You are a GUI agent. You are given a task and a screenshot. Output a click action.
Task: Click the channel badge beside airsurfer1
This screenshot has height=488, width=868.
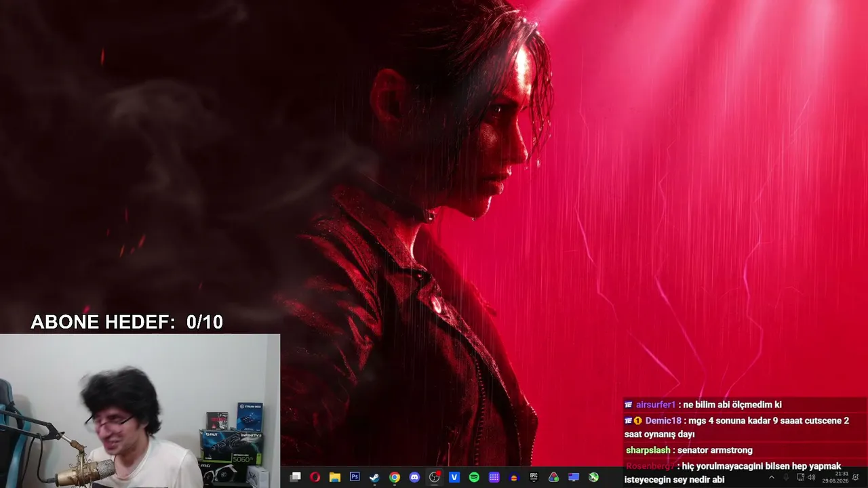pos(629,405)
